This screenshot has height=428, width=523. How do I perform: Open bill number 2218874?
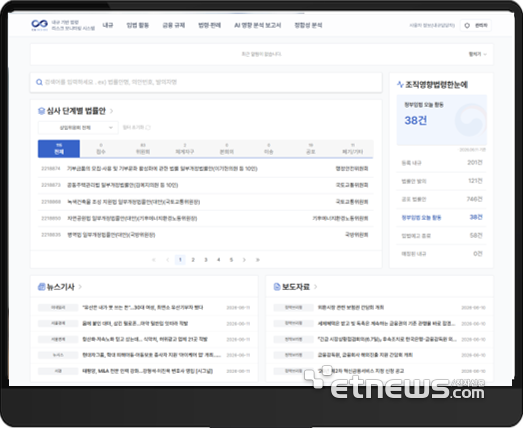point(205,168)
